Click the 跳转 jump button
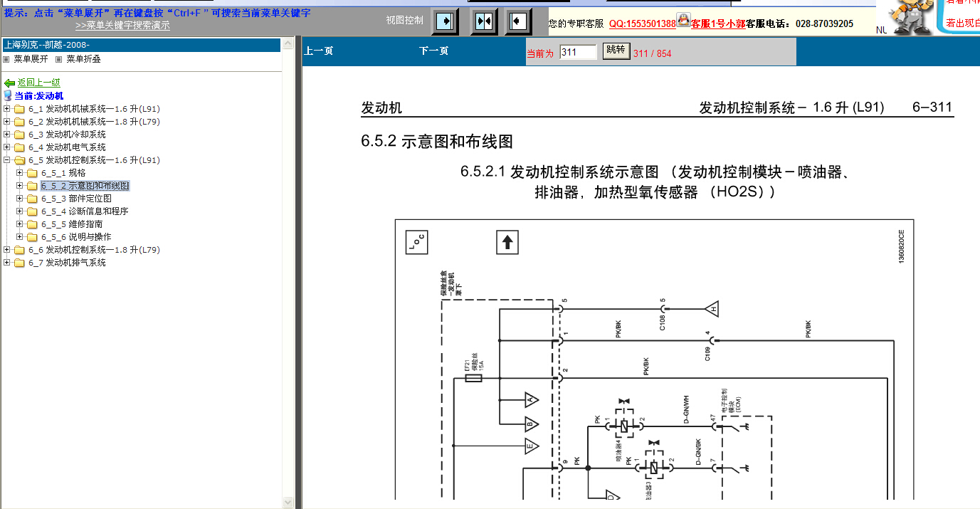 pyautogui.click(x=616, y=51)
